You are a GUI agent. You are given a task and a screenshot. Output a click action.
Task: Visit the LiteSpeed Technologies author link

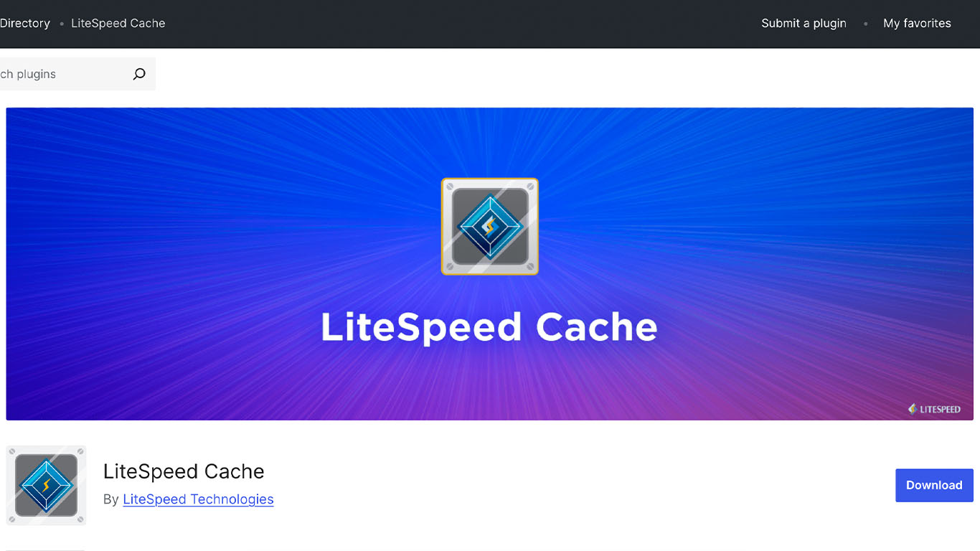tap(198, 499)
